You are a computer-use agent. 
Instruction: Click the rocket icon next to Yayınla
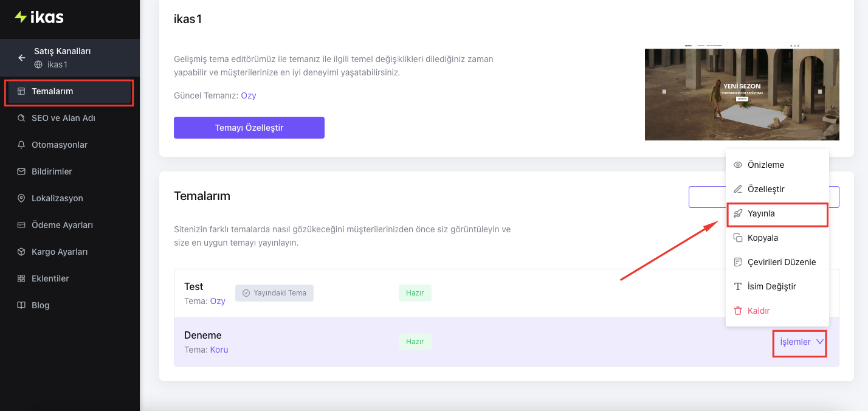tap(738, 213)
